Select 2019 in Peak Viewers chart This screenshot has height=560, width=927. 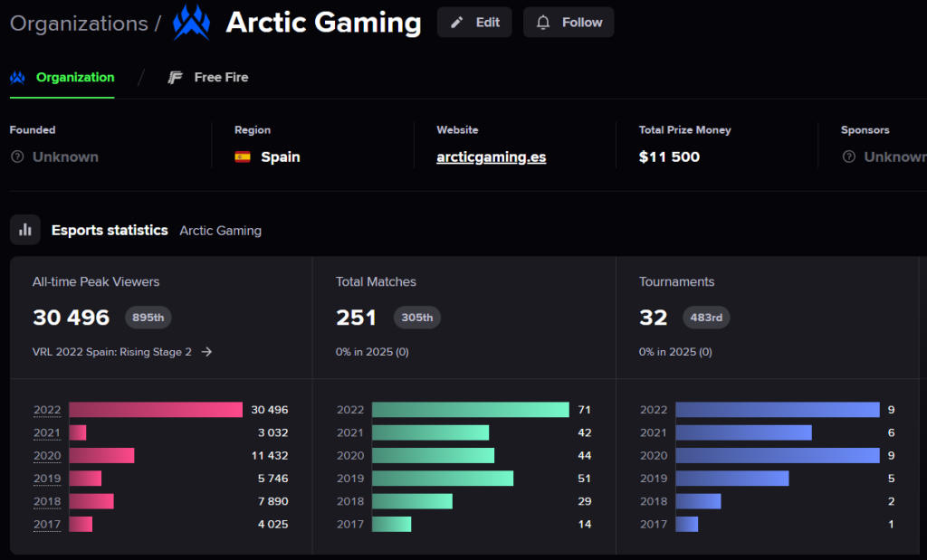coord(47,479)
